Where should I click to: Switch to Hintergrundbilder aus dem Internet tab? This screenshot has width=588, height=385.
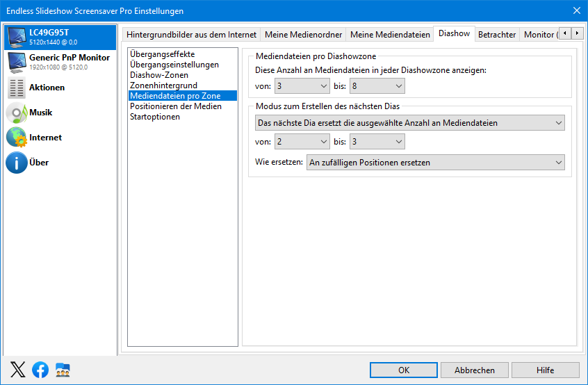(x=191, y=35)
